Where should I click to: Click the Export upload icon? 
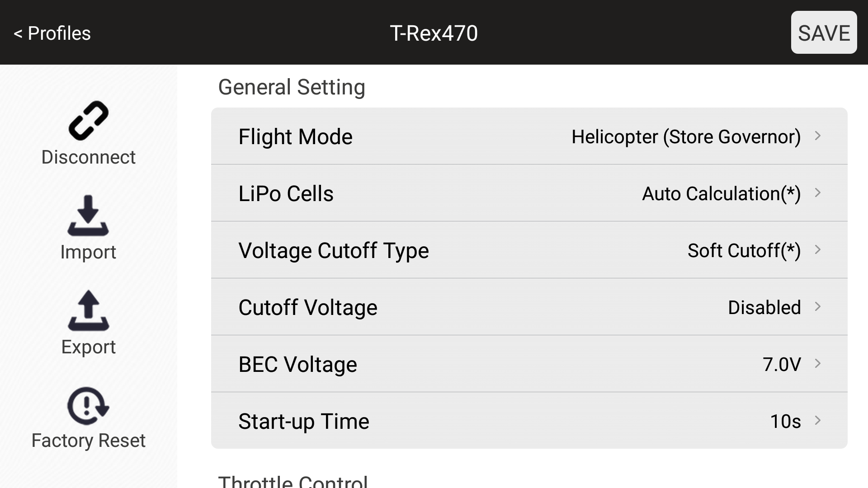[88, 310]
